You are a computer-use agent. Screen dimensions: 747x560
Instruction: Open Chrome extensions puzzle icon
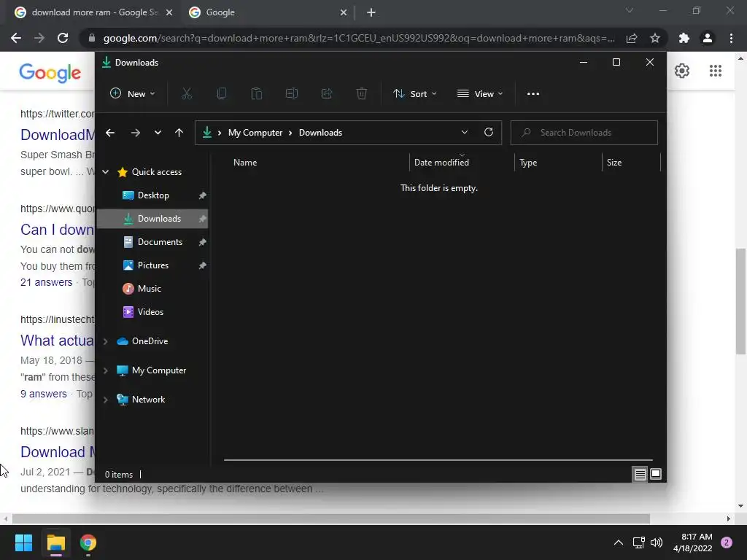684,38
